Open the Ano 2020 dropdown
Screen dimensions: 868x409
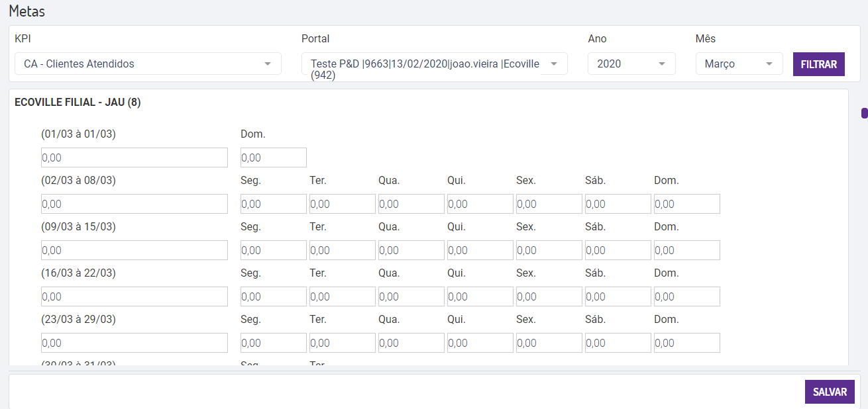click(x=631, y=64)
